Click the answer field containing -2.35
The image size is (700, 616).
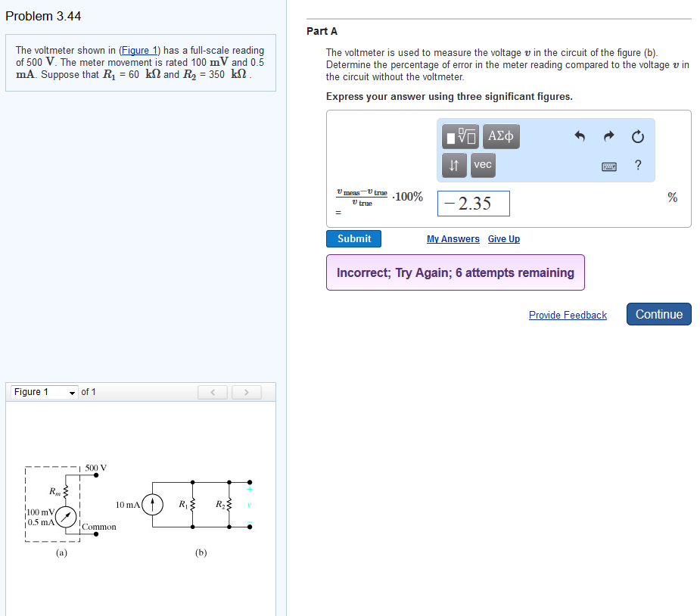pyautogui.click(x=473, y=203)
